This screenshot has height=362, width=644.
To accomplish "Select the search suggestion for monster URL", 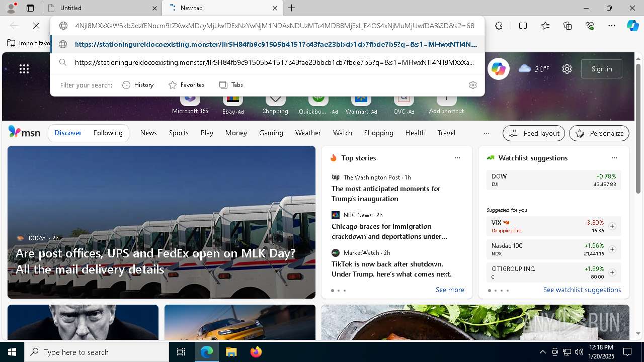I will click(268, 62).
